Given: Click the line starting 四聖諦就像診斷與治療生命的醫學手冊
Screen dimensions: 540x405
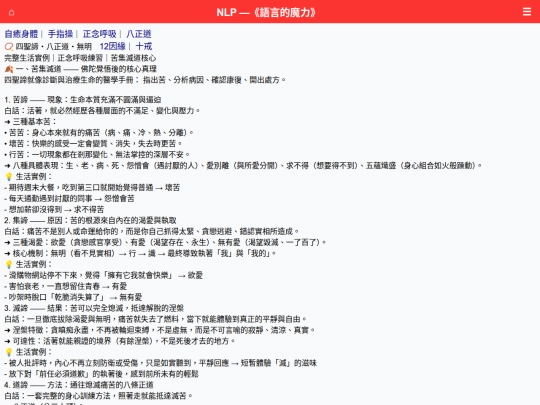Looking at the screenshot, I should coord(145,80).
